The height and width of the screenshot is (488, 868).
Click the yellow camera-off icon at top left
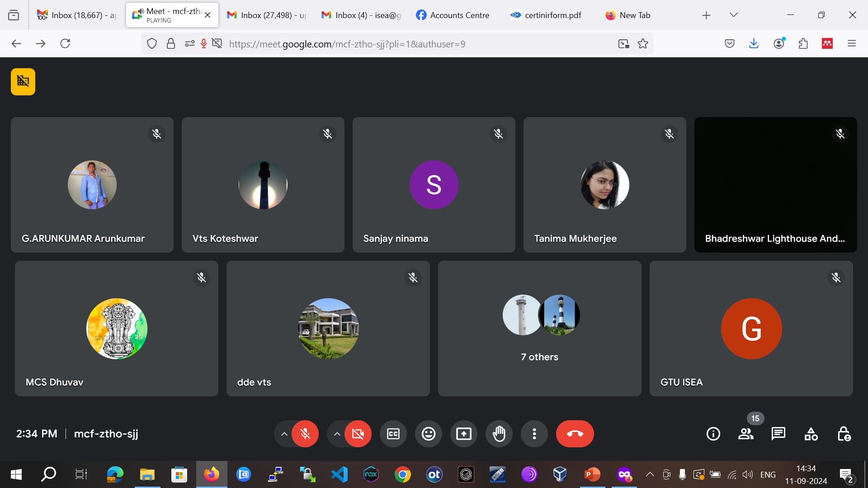[x=23, y=81]
